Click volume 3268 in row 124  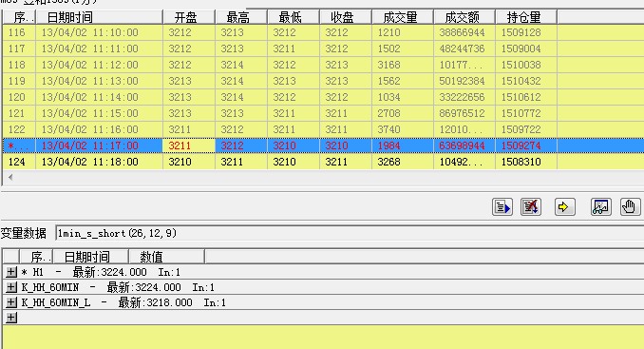(x=388, y=162)
